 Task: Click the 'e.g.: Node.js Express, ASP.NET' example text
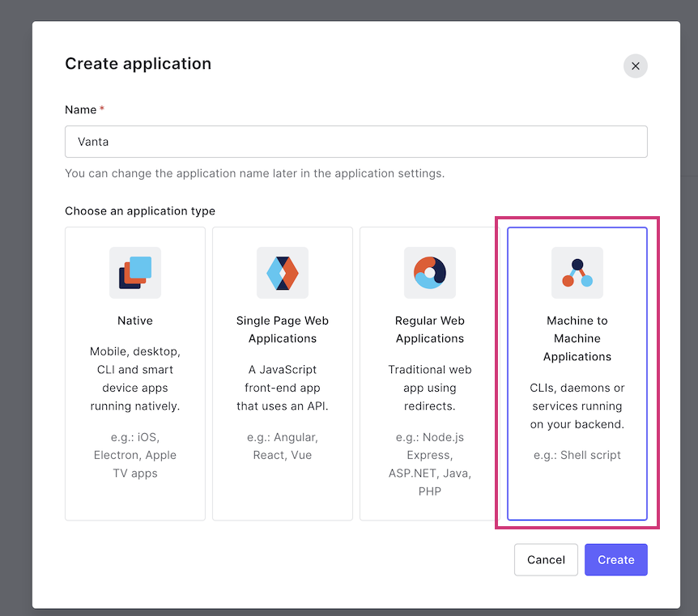pyautogui.click(x=430, y=464)
